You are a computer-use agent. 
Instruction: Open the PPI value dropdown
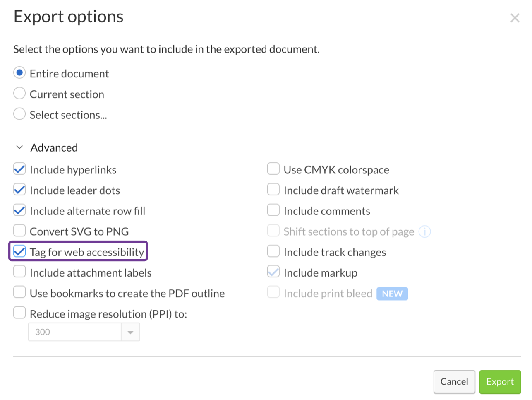tap(131, 332)
